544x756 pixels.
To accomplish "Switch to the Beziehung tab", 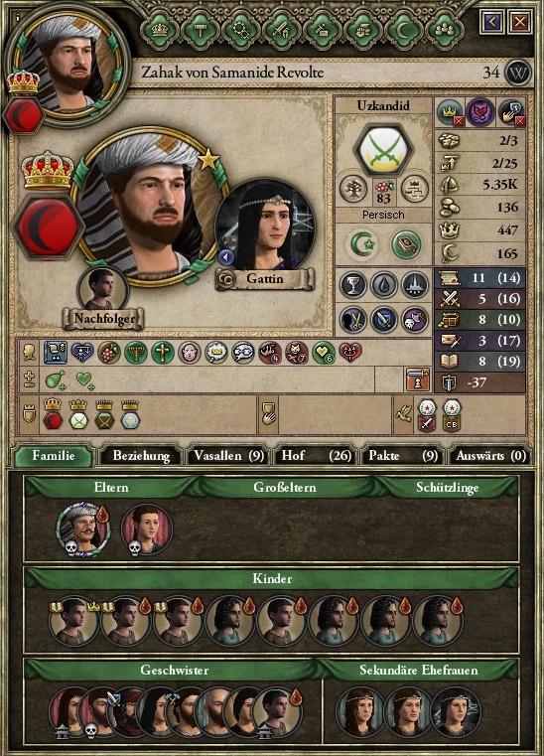I will tap(141, 456).
